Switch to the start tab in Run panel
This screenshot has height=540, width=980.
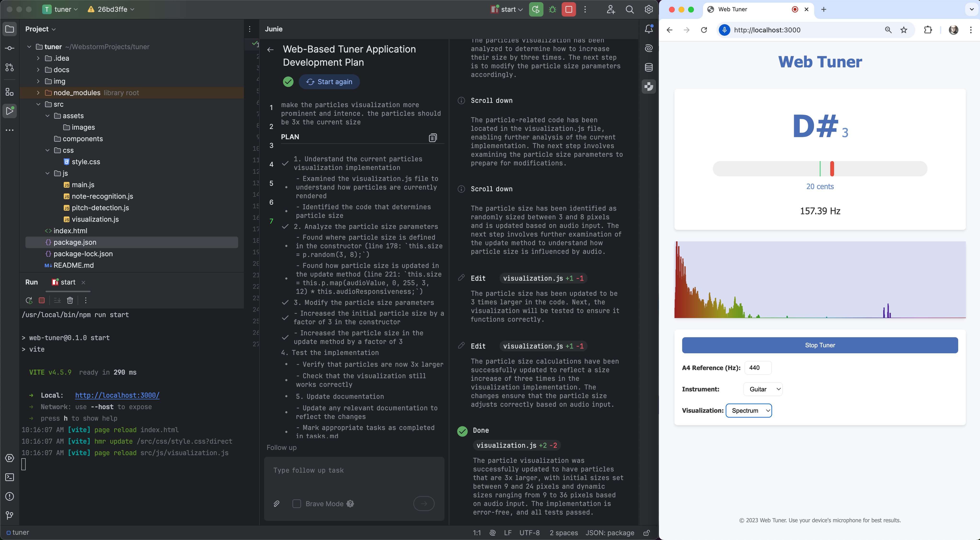coord(68,282)
